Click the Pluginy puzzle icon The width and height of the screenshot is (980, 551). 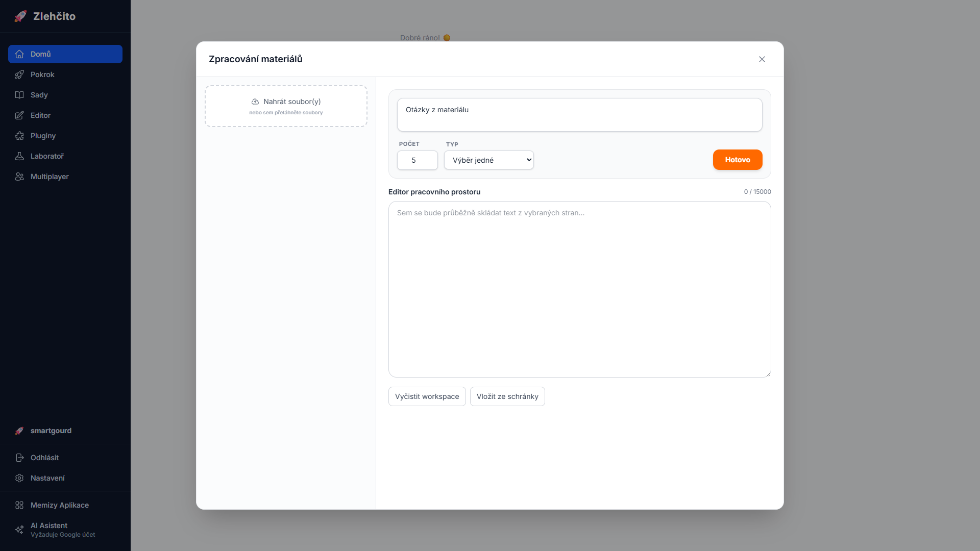(19, 136)
